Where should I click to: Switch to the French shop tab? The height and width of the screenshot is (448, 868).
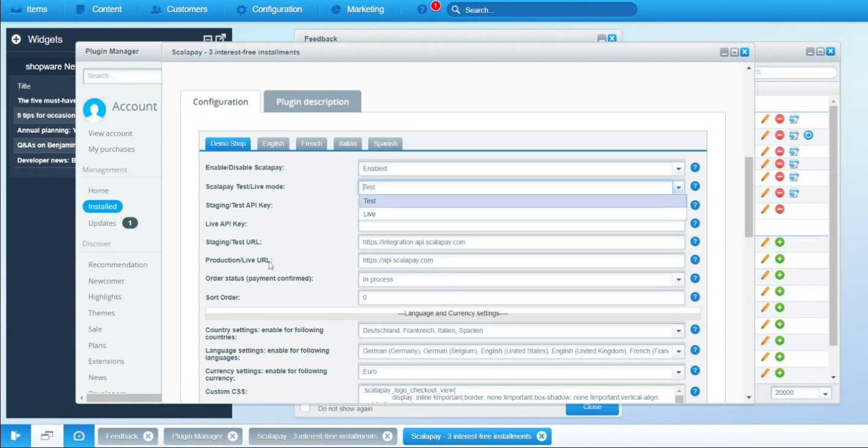[312, 144]
